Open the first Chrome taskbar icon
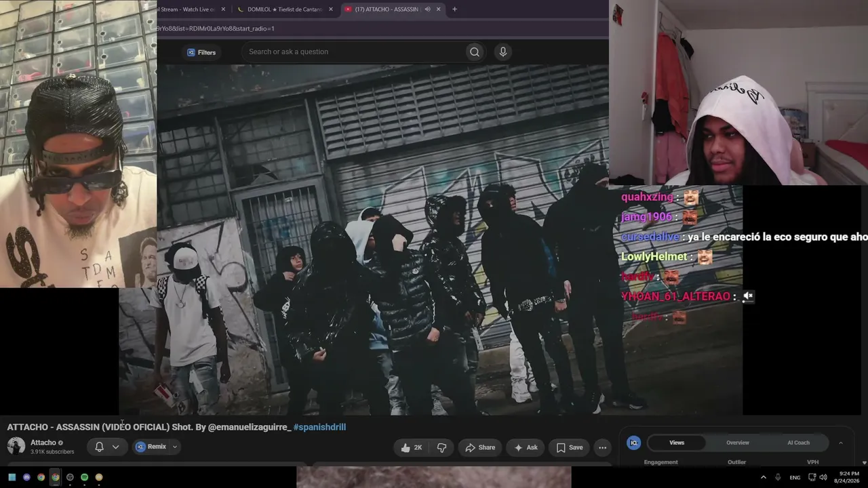This screenshot has height=488, width=868. click(x=41, y=477)
